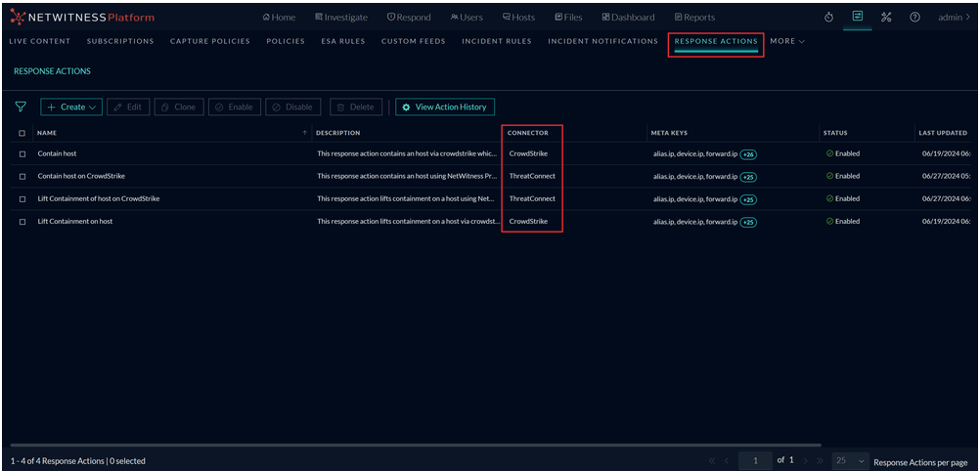This screenshot has width=980, height=471.
Task: Sort by Last Updated column header
Action: pos(943,133)
